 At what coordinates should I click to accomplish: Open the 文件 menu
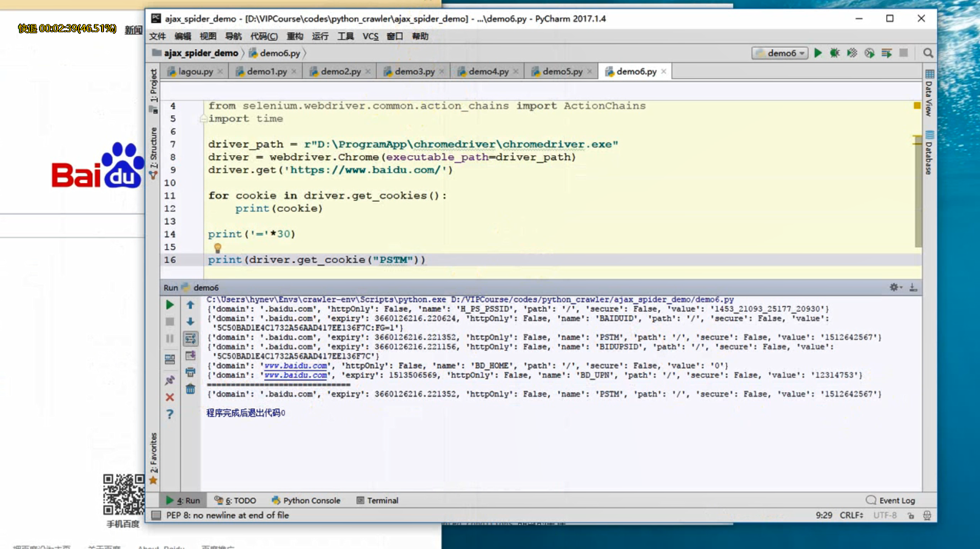click(x=157, y=36)
